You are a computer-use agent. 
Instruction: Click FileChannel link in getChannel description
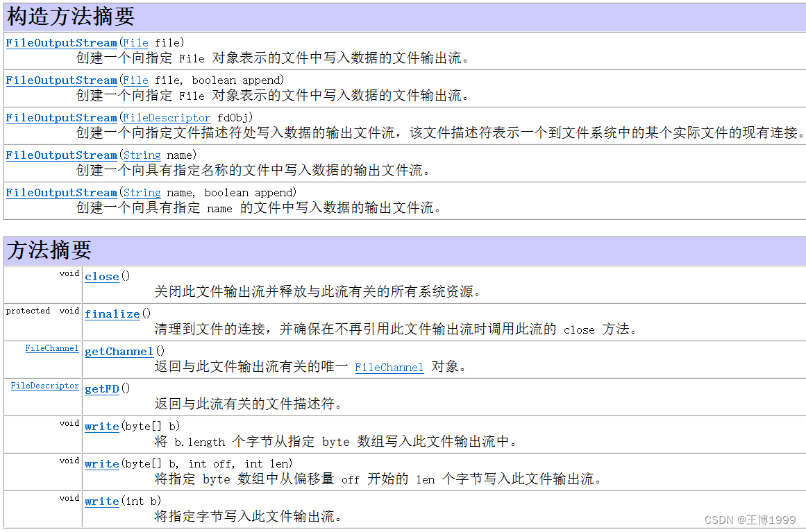[389, 367]
